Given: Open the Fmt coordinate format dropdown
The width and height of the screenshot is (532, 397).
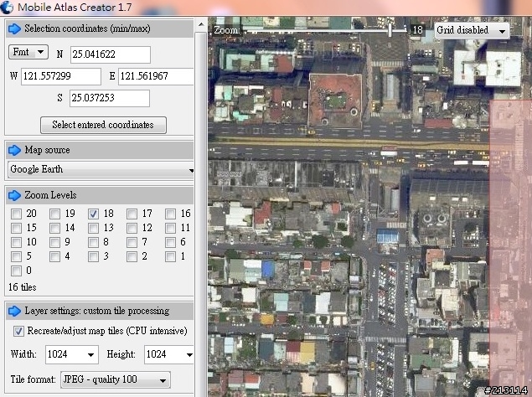Looking at the screenshot, I should click(x=28, y=52).
